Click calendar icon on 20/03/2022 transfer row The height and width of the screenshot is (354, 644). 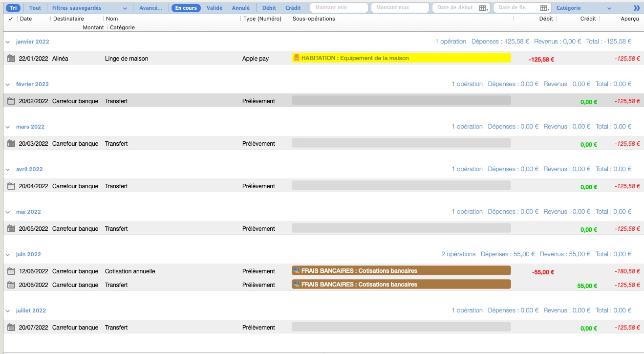[x=11, y=144]
